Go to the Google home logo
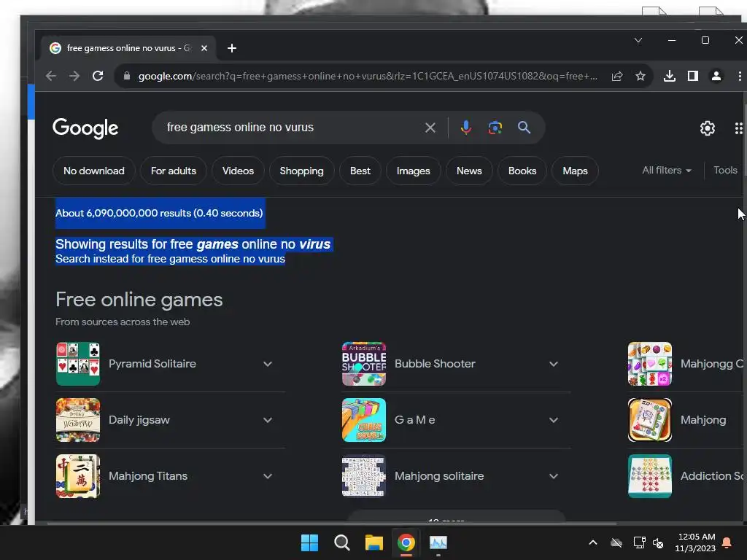747x560 pixels. click(x=85, y=128)
